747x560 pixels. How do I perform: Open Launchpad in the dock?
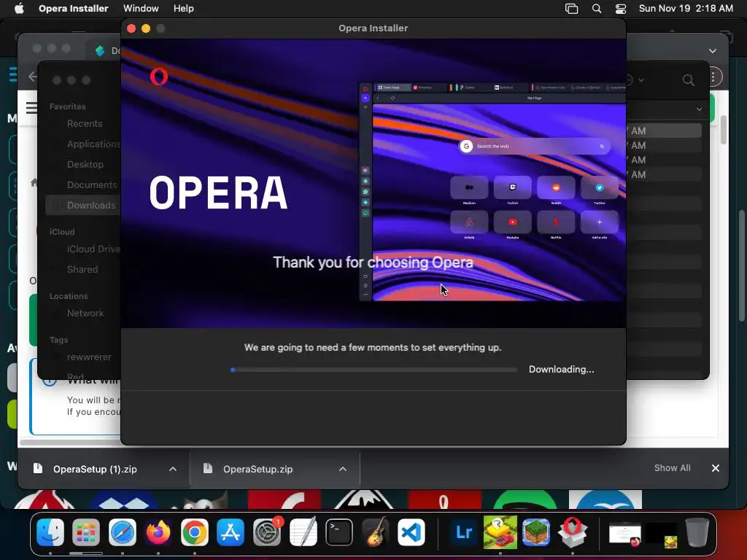coord(86,532)
